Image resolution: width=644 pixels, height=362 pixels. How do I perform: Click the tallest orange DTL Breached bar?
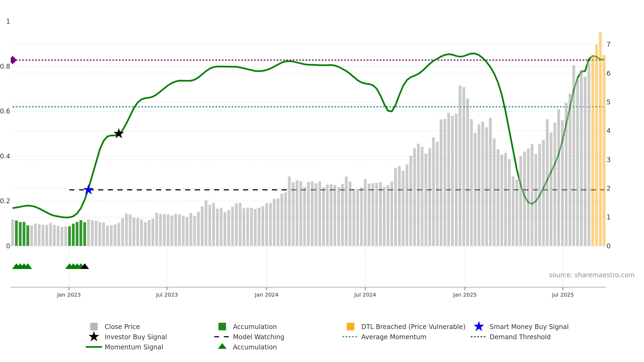[x=600, y=139]
